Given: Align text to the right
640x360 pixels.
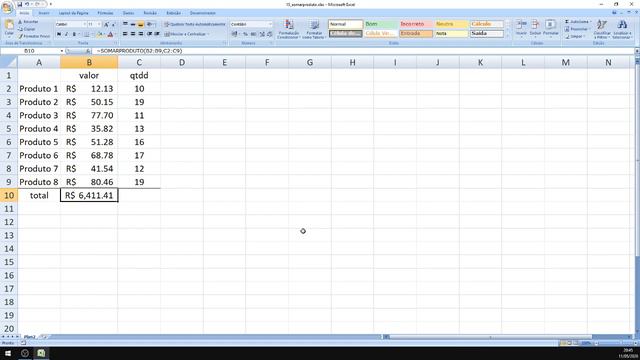Looking at the screenshot, I should 140,34.
